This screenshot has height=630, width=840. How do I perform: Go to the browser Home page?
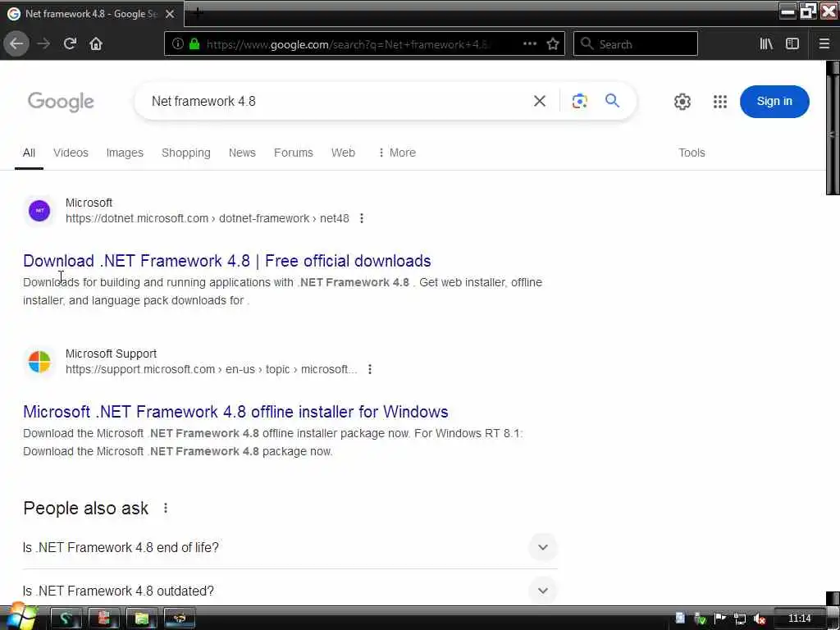96,43
